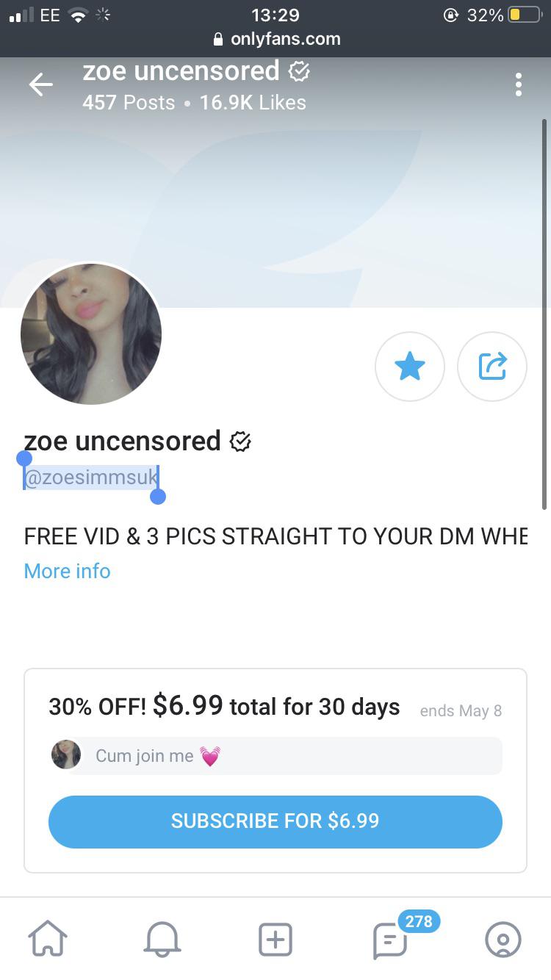Image resolution: width=551 pixels, height=980 pixels.
Task: Go to Home via bottom bar
Action: click(48, 939)
